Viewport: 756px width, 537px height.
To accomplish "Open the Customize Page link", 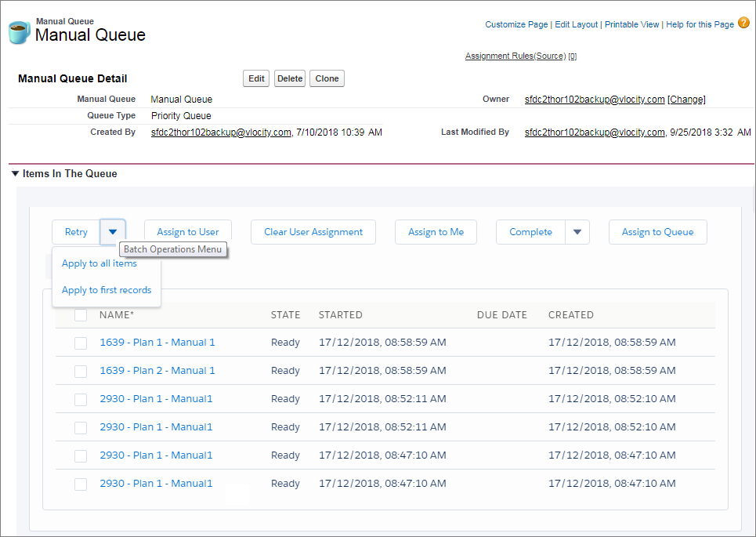I will (x=516, y=24).
